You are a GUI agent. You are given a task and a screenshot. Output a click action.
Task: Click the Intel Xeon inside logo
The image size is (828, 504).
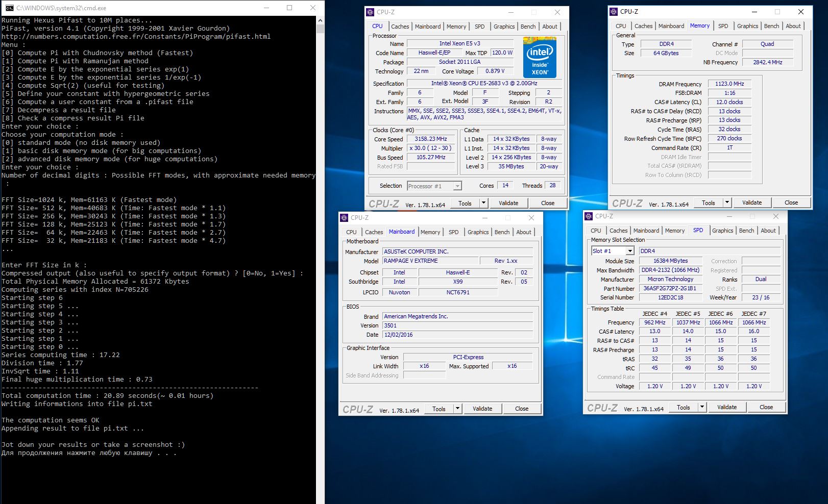[x=540, y=58]
